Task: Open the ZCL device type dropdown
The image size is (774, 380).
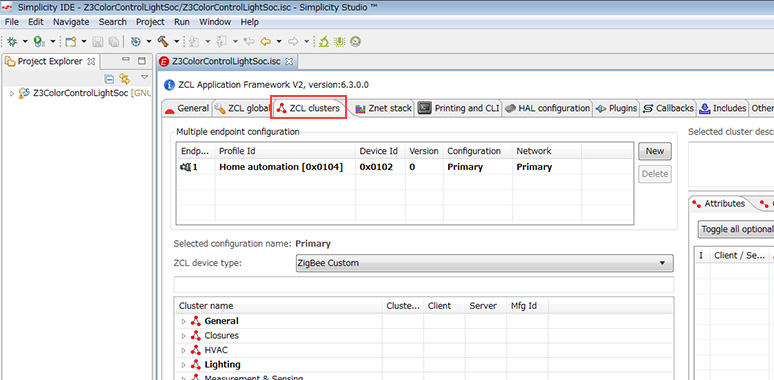Action: tap(484, 263)
